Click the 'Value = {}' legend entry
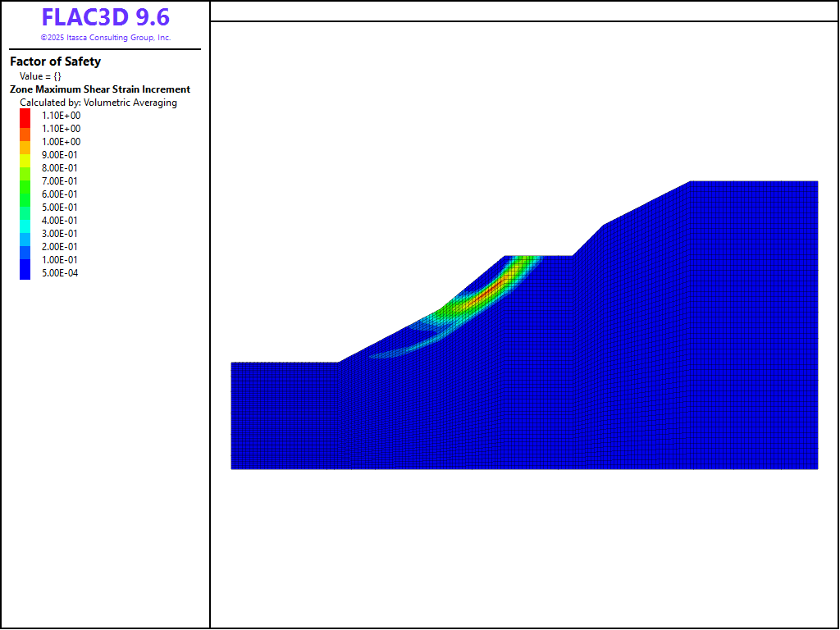The image size is (840, 630). click(40, 76)
